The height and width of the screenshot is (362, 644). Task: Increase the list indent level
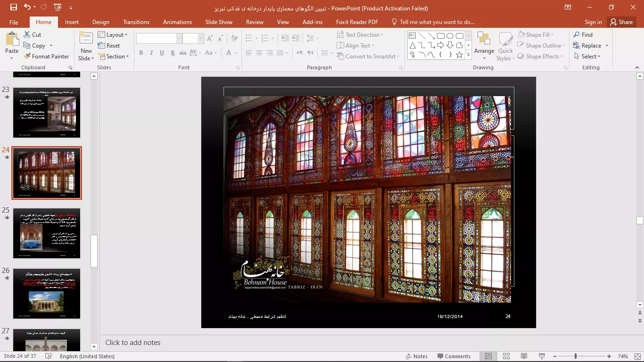click(296, 38)
